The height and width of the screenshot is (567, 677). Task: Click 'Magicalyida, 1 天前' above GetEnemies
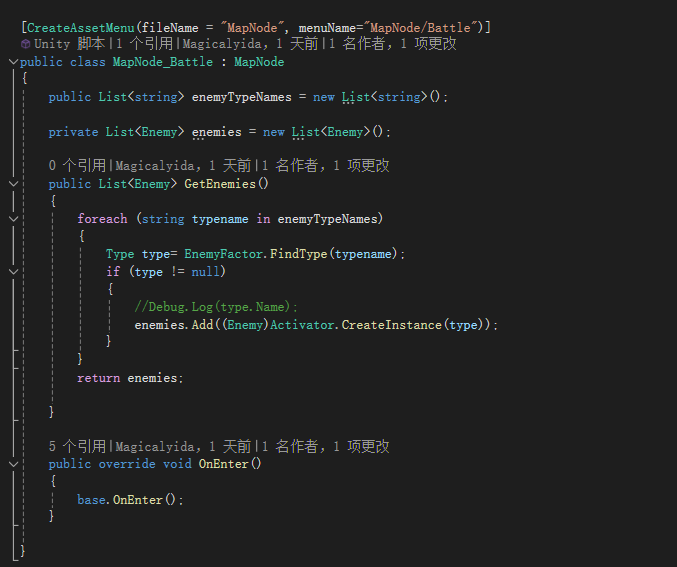(183, 165)
